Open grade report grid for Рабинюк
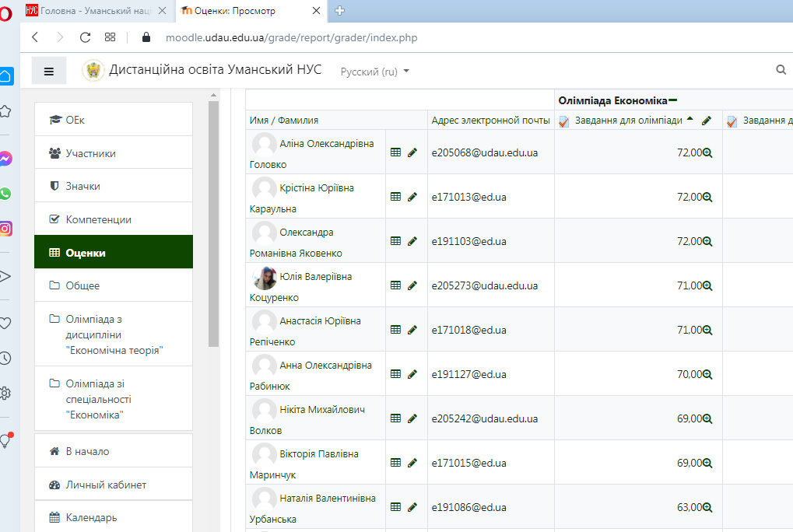The height and width of the screenshot is (532, 793). pyautogui.click(x=396, y=374)
